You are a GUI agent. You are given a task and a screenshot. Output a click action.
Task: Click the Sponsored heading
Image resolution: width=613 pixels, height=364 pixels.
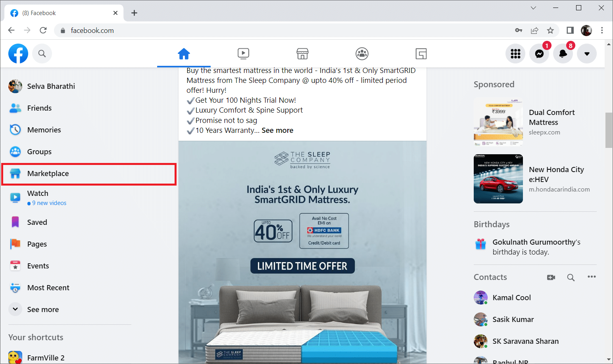[x=494, y=84]
